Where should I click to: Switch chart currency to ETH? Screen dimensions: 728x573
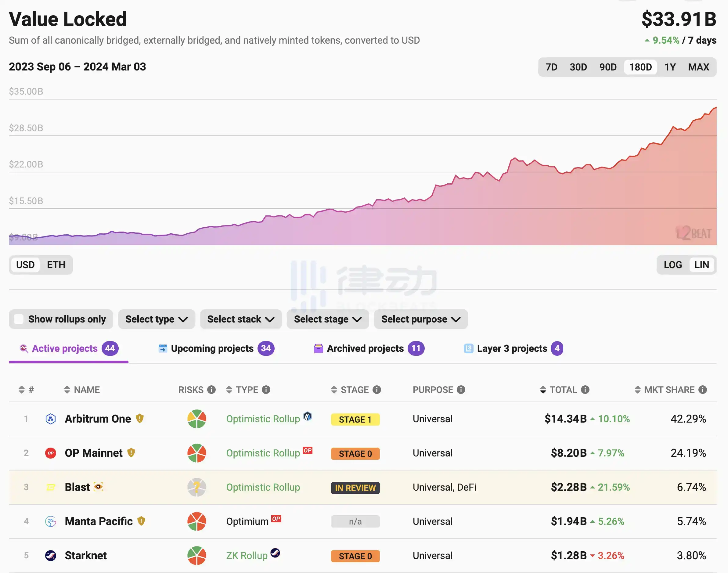pos(56,265)
